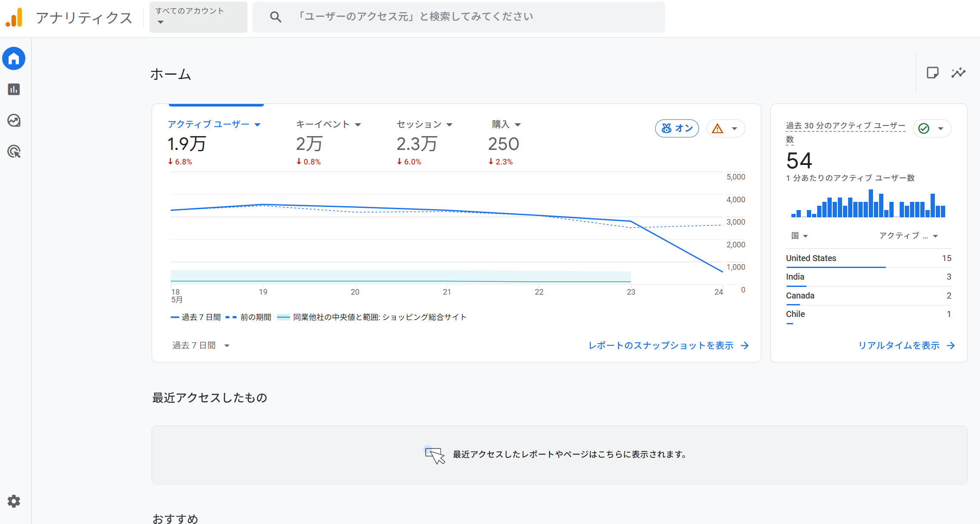Click the search magnifier icon

click(x=275, y=17)
